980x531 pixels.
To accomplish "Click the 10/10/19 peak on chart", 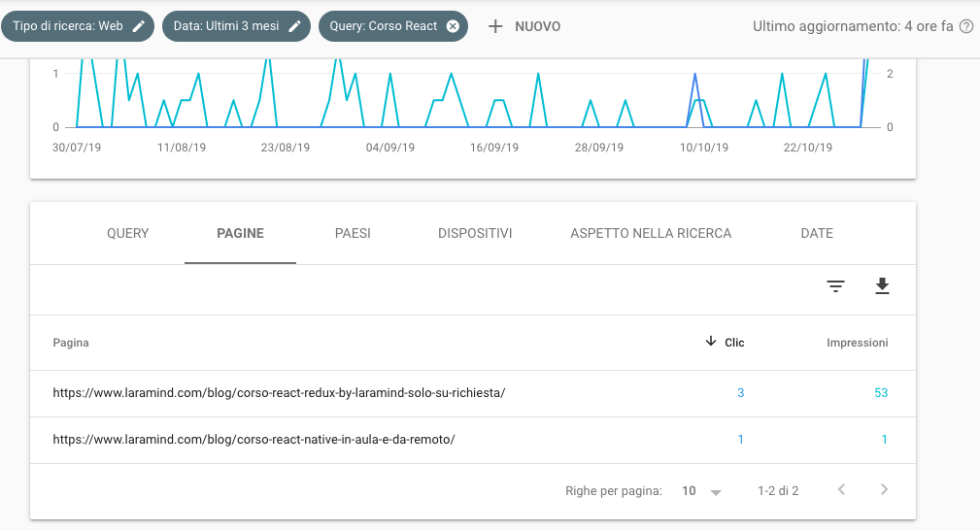I will click(x=695, y=75).
